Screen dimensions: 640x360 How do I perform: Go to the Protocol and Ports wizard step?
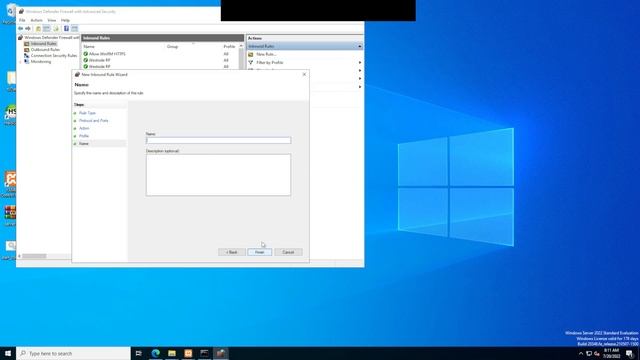[93, 121]
